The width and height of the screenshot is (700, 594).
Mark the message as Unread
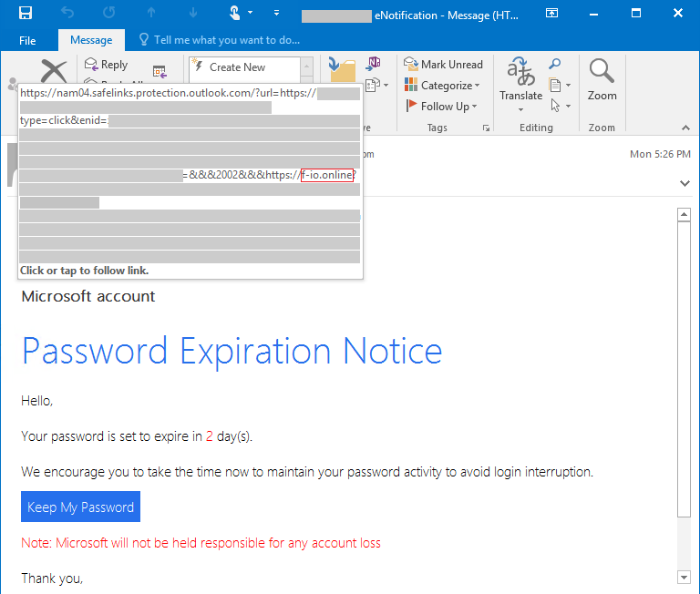(x=443, y=65)
